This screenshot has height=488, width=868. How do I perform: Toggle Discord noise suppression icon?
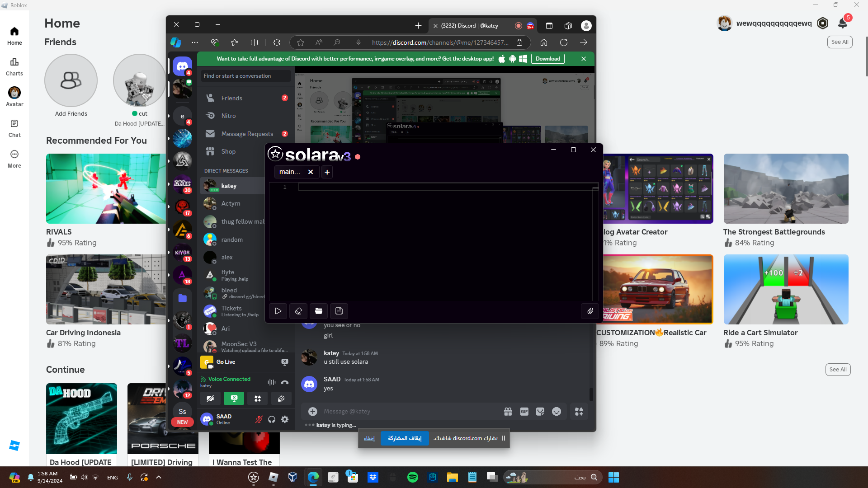point(271,382)
